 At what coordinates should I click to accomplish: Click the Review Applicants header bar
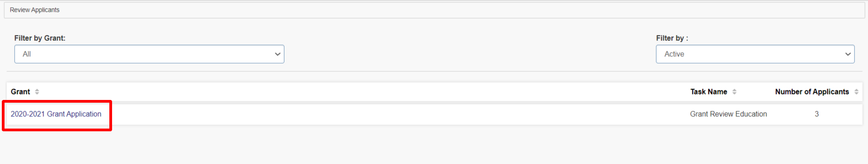click(x=434, y=10)
